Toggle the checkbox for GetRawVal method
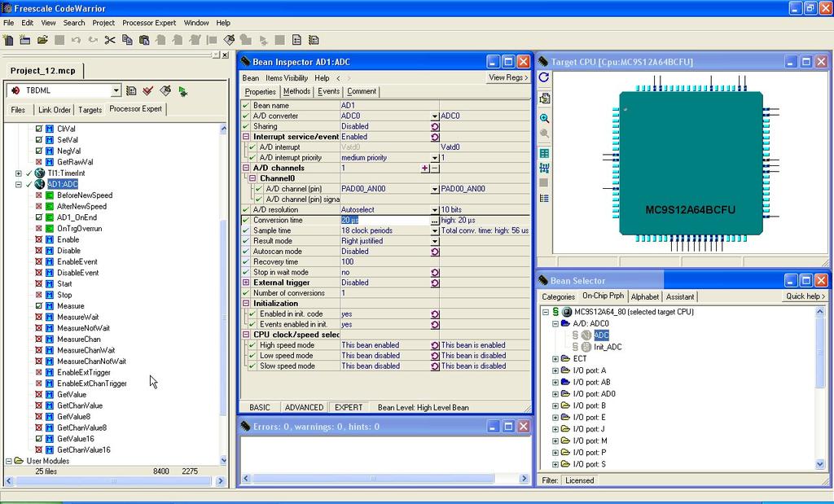The image size is (834, 504). (39, 161)
